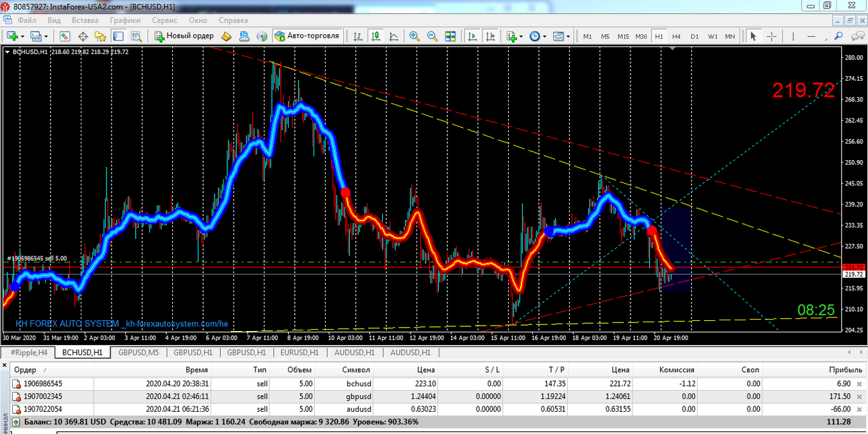Close the bchusd order 1906986545
The image size is (868, 434).
pyautogui.click(x=858, y=384)
